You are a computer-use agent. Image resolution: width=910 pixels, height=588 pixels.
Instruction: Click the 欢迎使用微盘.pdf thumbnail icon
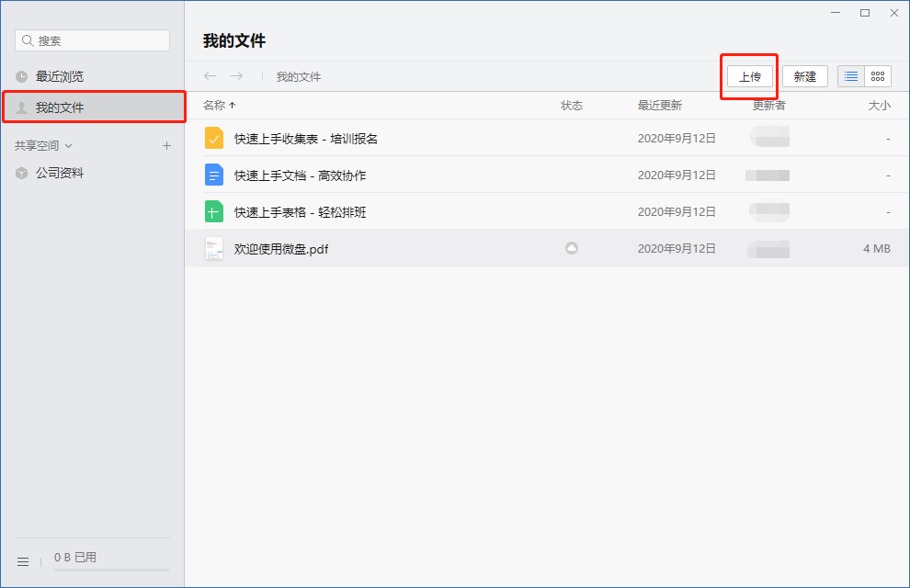point(213,249)
